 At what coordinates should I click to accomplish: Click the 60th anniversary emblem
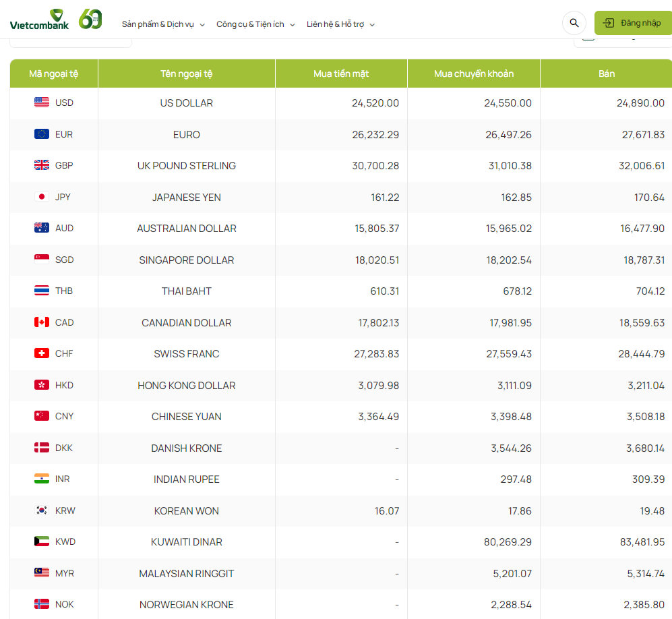coord(90,20)
